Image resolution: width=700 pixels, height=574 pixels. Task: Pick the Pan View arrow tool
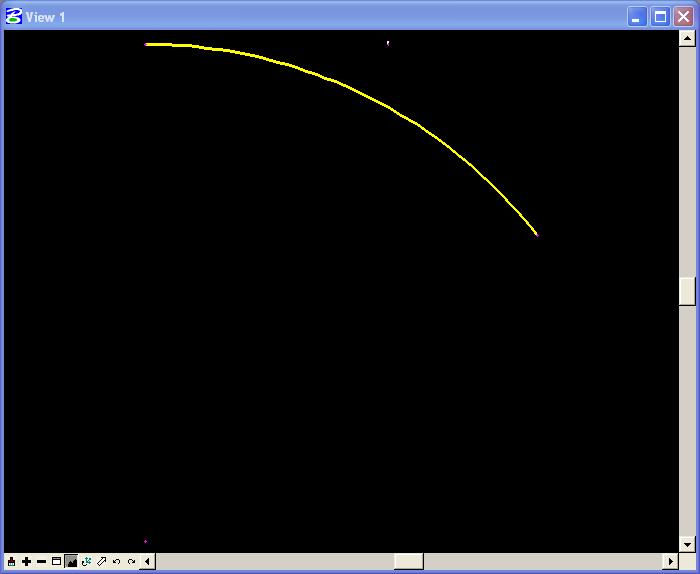coord(101,562)
